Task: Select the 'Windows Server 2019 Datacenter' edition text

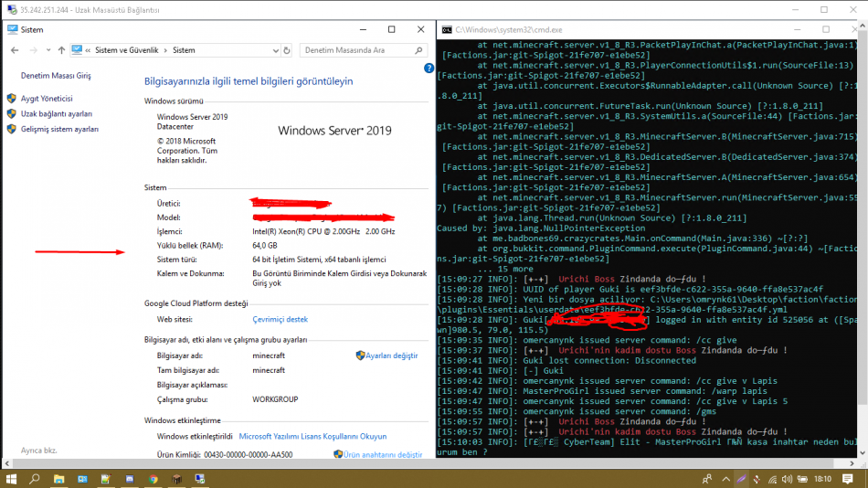Action: [x=192, y=122]
